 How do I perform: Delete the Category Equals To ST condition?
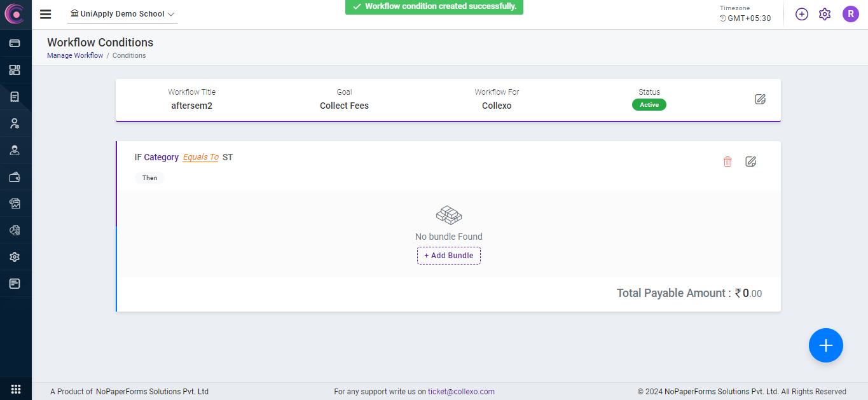coord(727,162)
